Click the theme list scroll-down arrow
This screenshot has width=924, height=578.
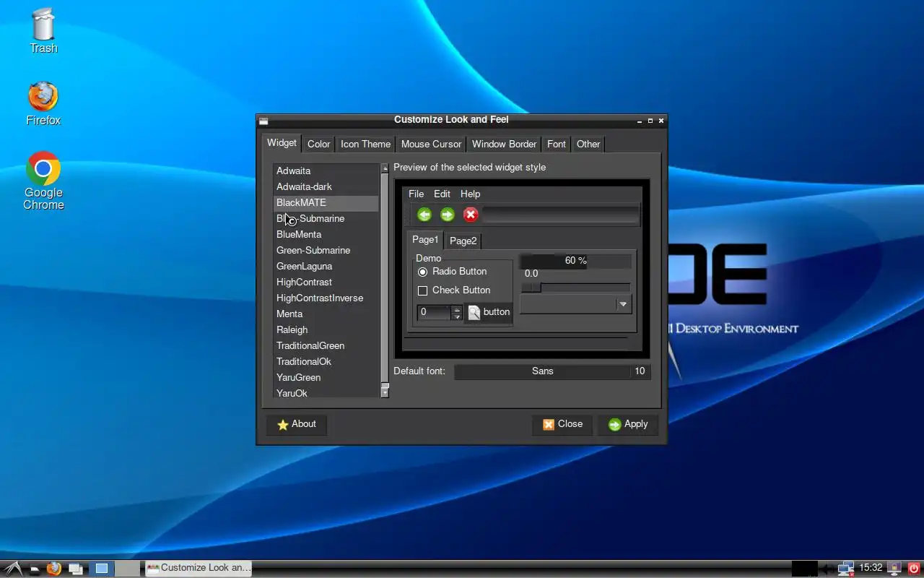tap(385, 393)
